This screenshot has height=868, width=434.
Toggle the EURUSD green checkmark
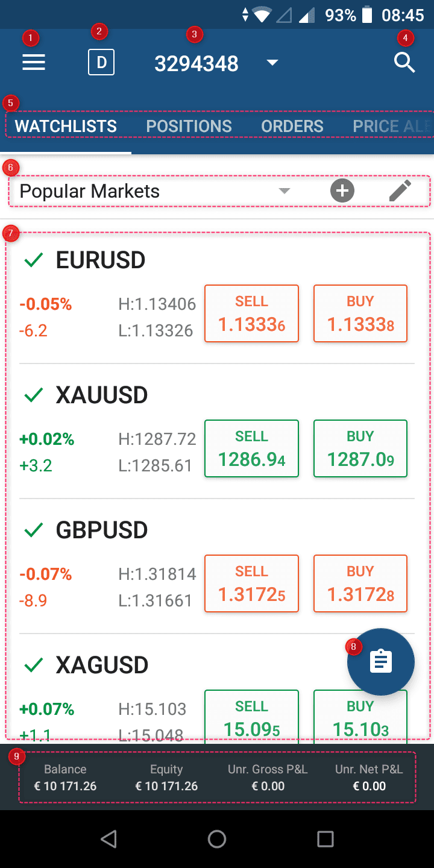point(34,260)
